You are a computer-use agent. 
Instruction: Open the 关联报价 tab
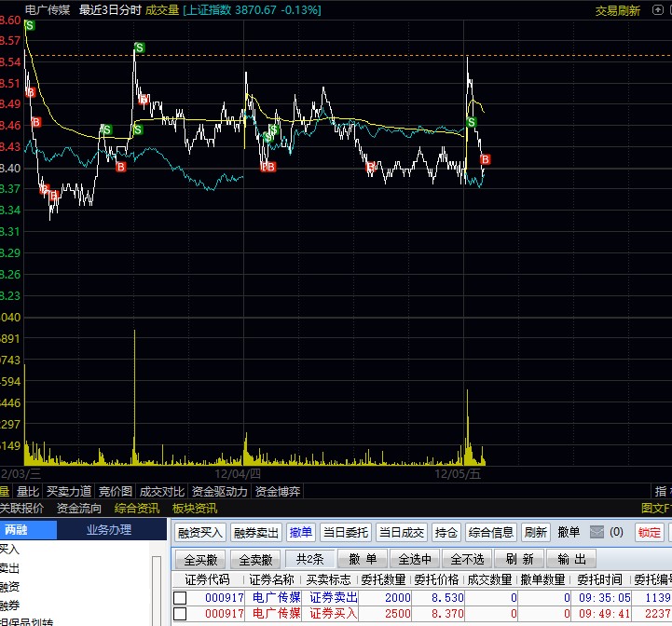21,509
